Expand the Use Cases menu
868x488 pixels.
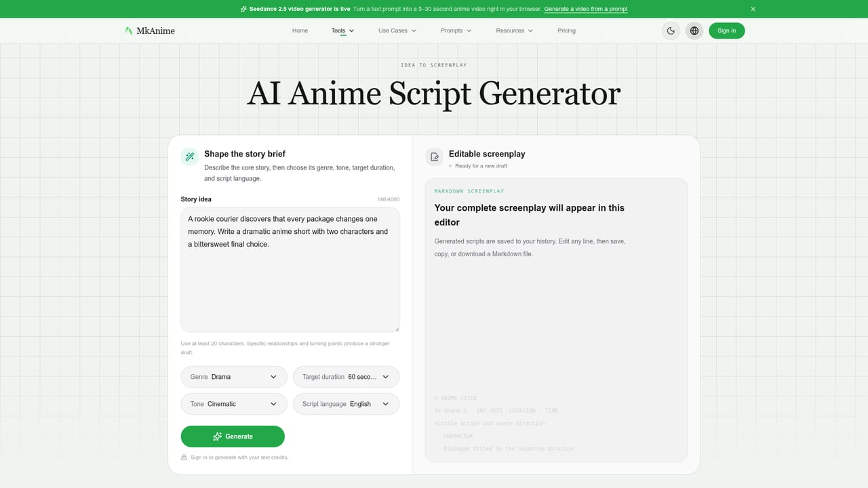tap(397, 30)
